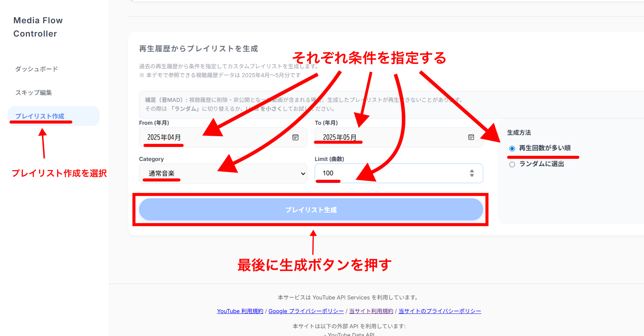
Task: Select 再生回数が多い順 radio button
Action: (512, 148)
